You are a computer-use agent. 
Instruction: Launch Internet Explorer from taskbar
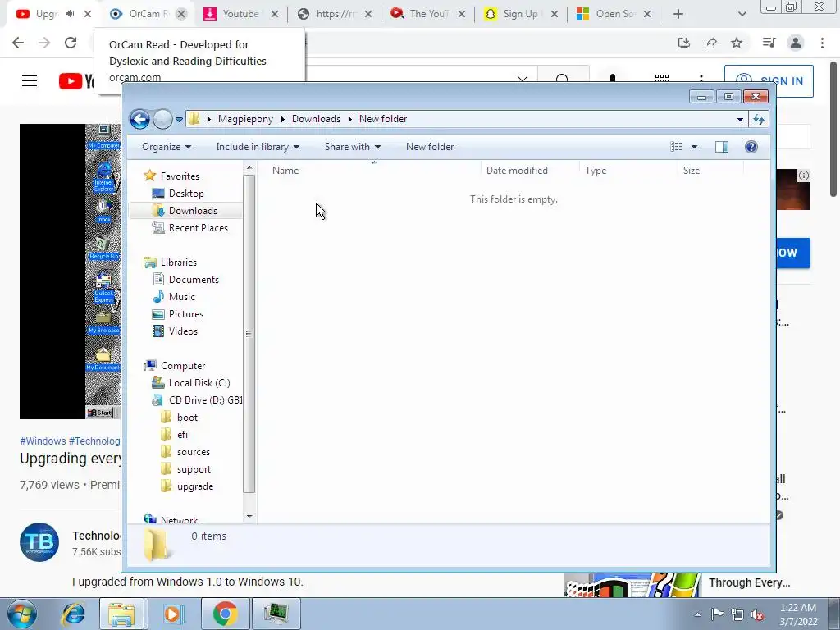click(73, 614)
